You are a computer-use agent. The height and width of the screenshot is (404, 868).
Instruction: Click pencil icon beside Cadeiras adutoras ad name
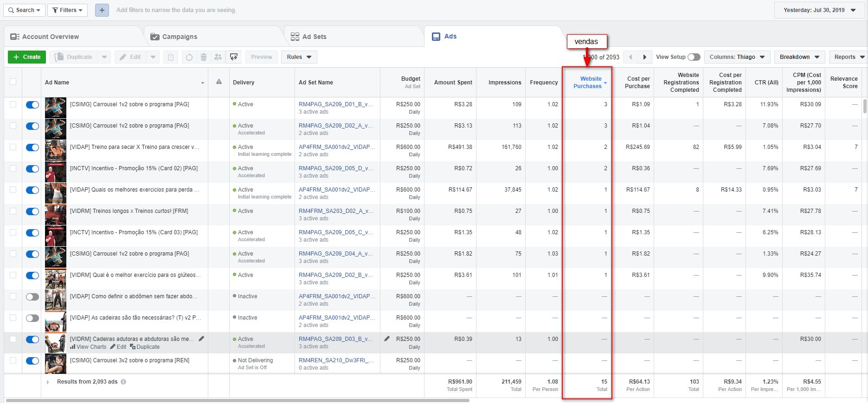click(x=201, y=339)
